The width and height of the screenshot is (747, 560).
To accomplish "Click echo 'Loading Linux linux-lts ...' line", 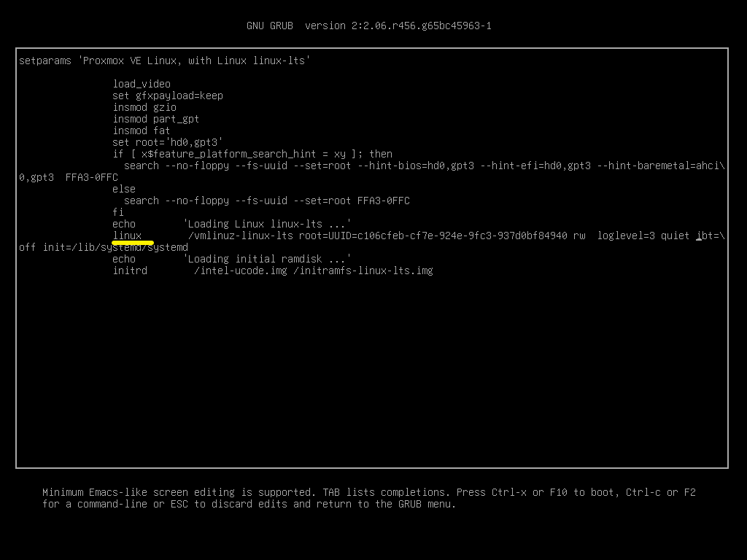I will (231, 225).
